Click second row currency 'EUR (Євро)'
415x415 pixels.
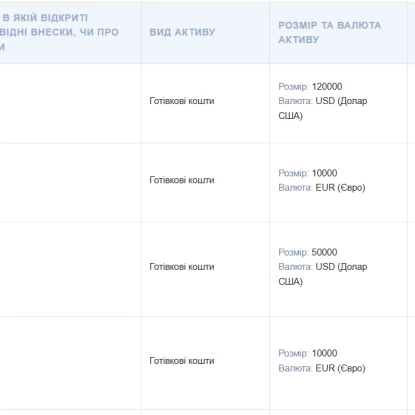coord(340,188)
